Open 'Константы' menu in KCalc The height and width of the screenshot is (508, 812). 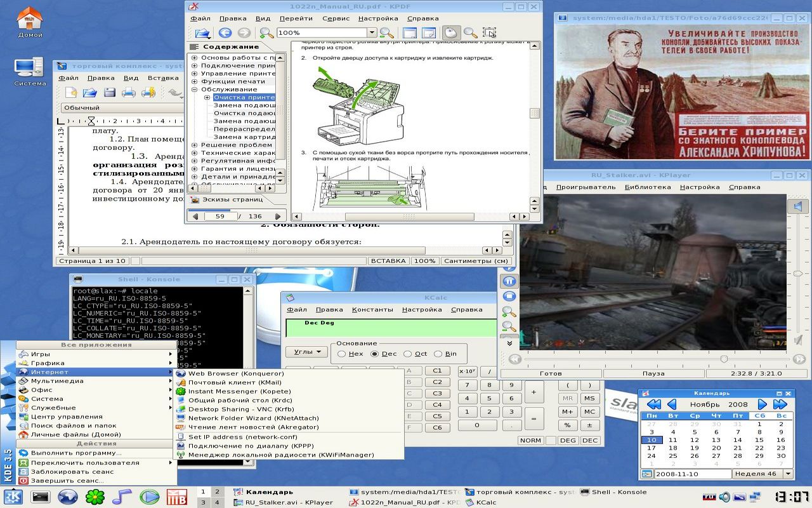pos(372,310)
